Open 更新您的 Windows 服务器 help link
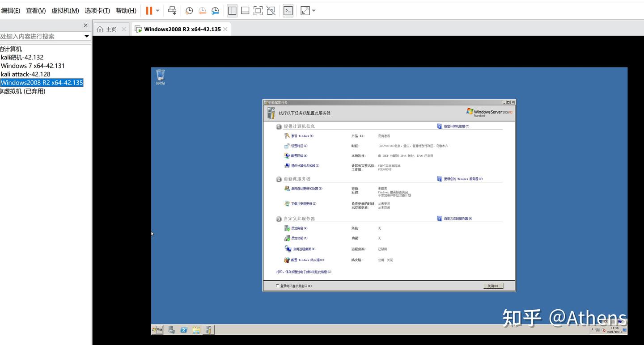The width and height of the screenshot is (644, 345). [x=463, y=179]
